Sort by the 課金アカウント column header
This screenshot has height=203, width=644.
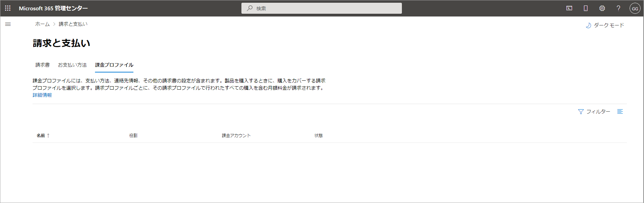pyautogui.click(x=236, y=136)
